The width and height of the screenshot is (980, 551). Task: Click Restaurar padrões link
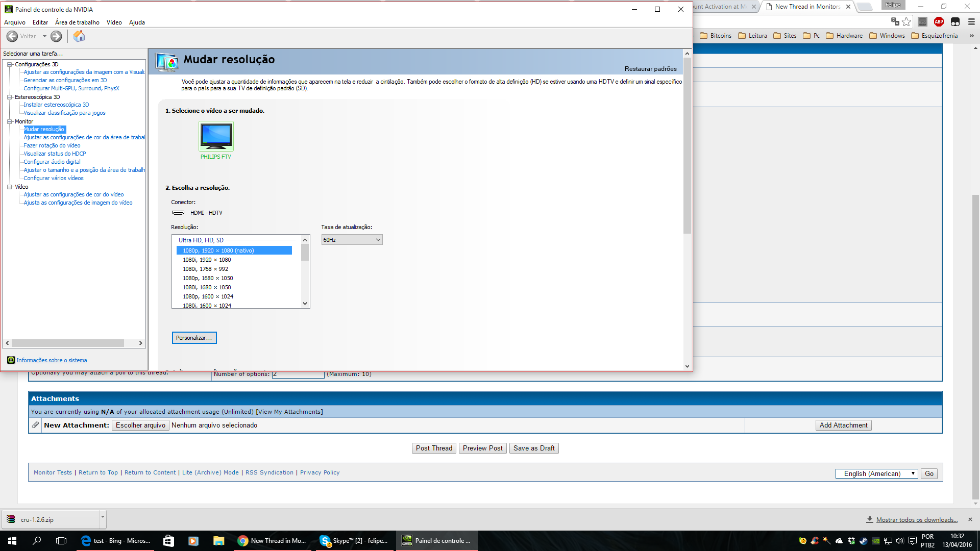coord(650,69)
